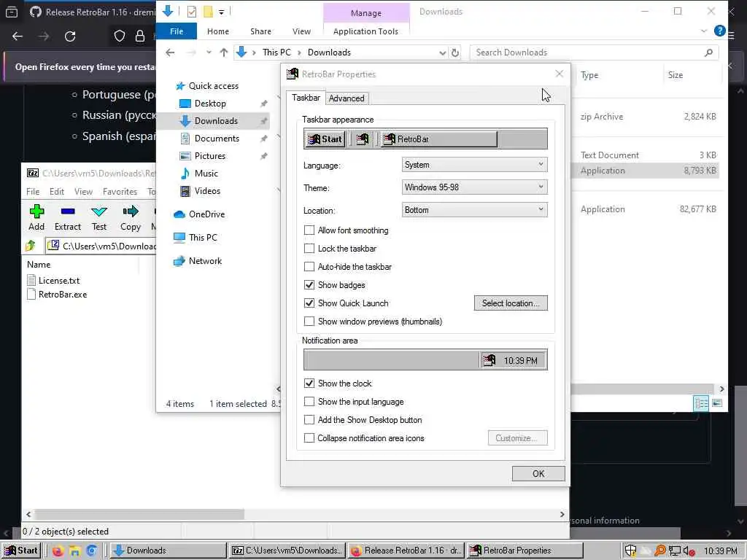Viewport: 747px width, 560px height.
Task: Switch Explorer to large icons view
Action: (x=717, y=403)
